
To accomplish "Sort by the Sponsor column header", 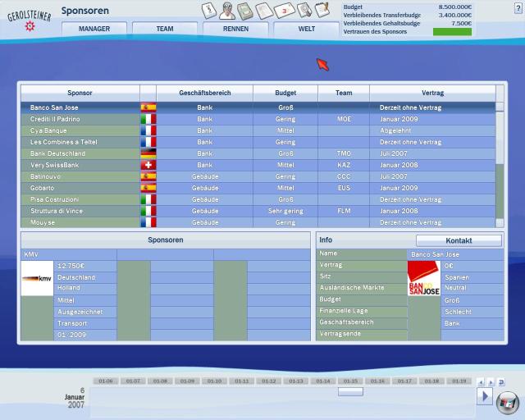I will point(80,93).
